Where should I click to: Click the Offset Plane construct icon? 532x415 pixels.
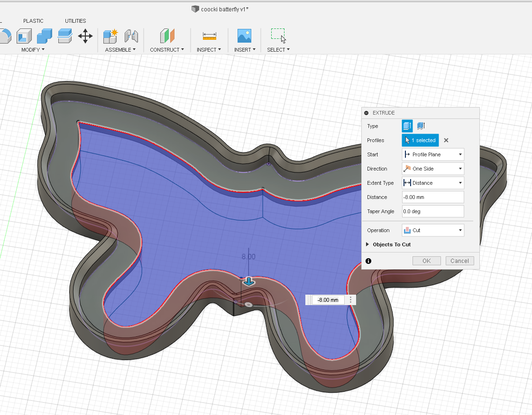[x=167, y=36]
